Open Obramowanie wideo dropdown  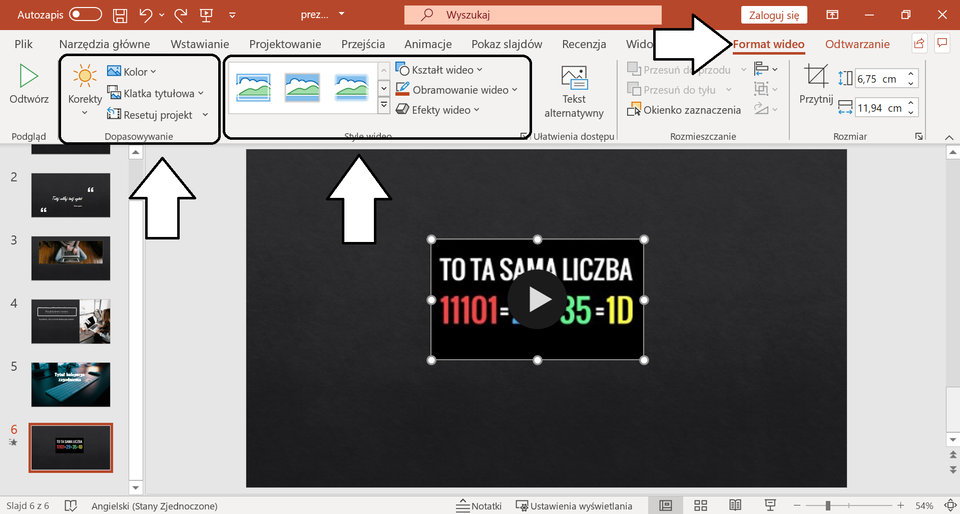456,90
